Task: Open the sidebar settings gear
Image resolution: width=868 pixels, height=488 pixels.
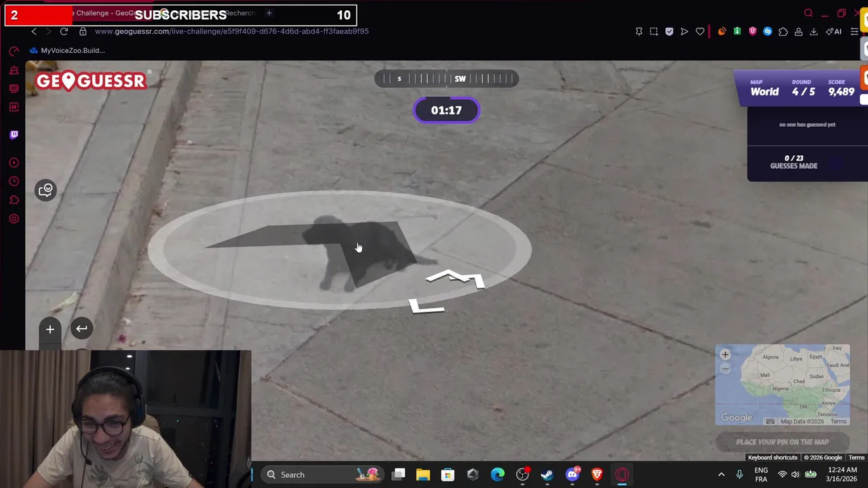Action: (14, 219)
